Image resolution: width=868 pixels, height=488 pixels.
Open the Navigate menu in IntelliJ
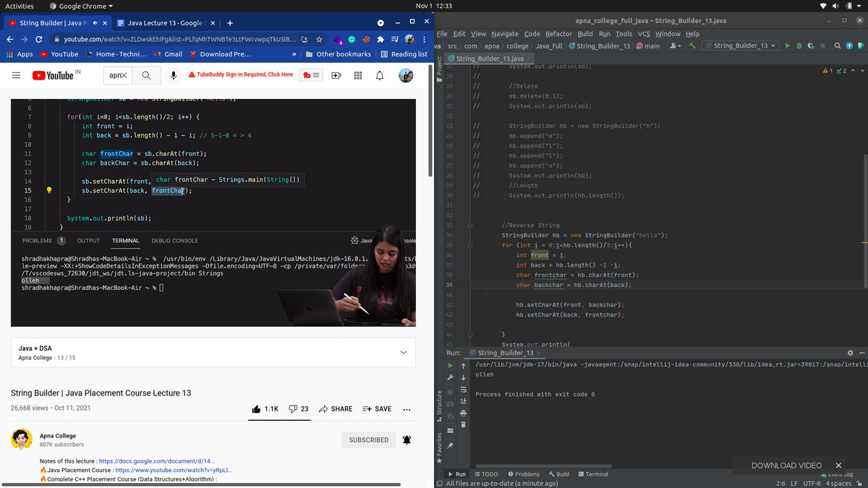(505, 34)
